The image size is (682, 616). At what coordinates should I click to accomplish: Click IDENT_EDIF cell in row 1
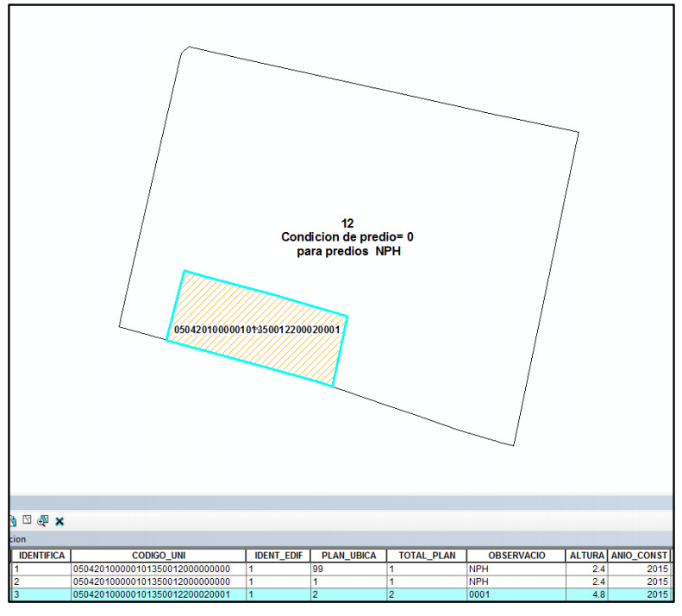point(278,569)
